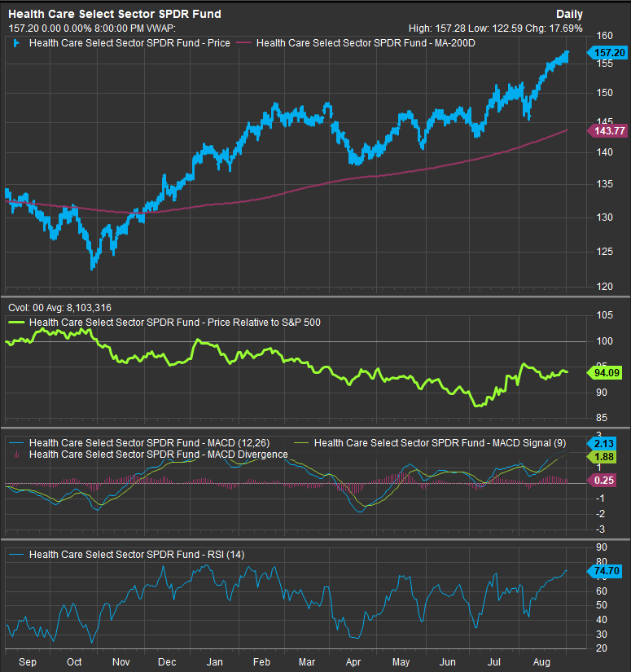Click the 143.77 moving average tag
631x672 pixels.
tap(609, 131)
